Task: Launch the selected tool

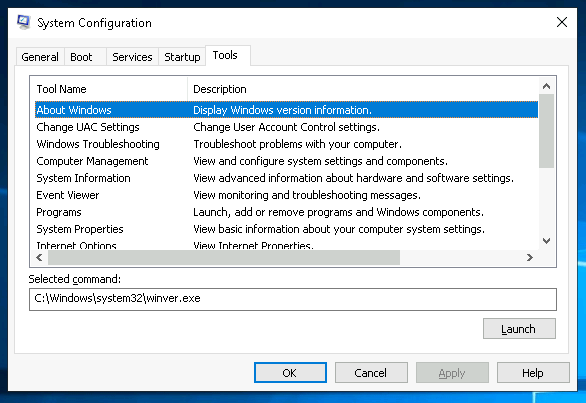Action: [519, 329]
